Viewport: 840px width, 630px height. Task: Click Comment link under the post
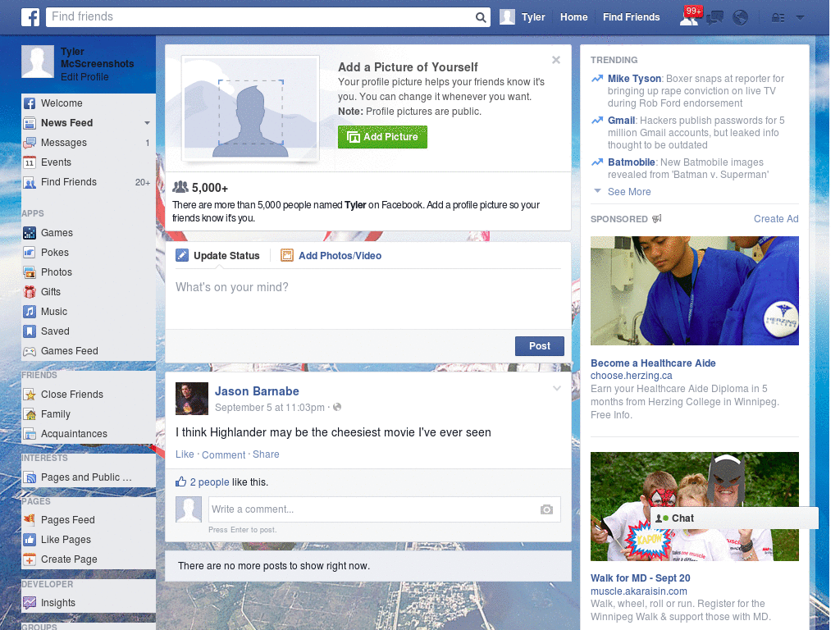223,454
